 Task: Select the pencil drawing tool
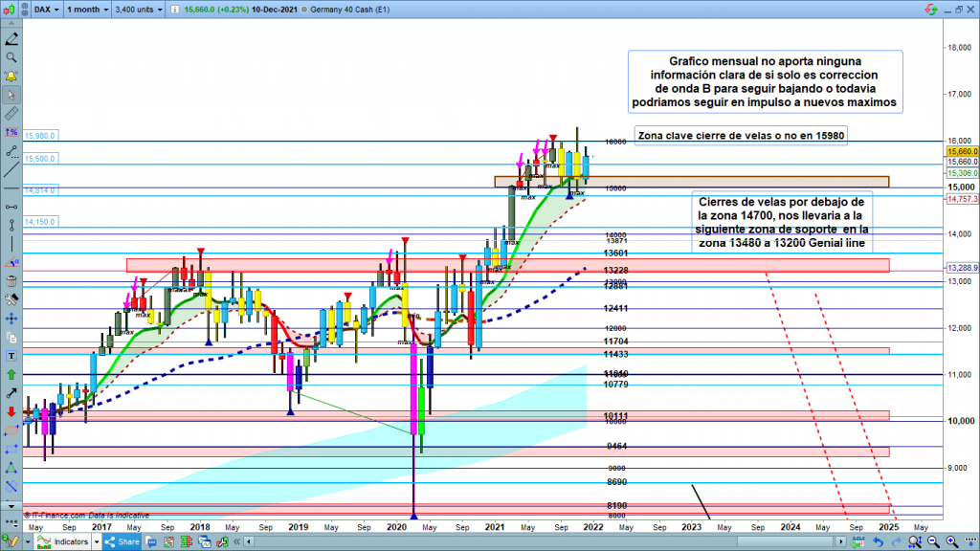(x=11, y=39)
